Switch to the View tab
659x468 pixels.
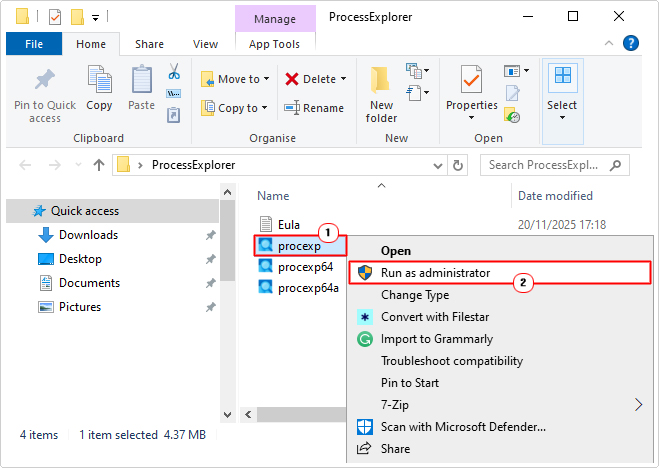[x=205, y=44]
